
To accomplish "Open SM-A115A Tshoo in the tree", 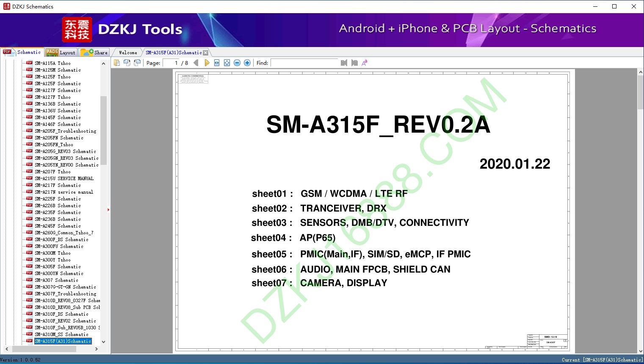I will 53,63.
